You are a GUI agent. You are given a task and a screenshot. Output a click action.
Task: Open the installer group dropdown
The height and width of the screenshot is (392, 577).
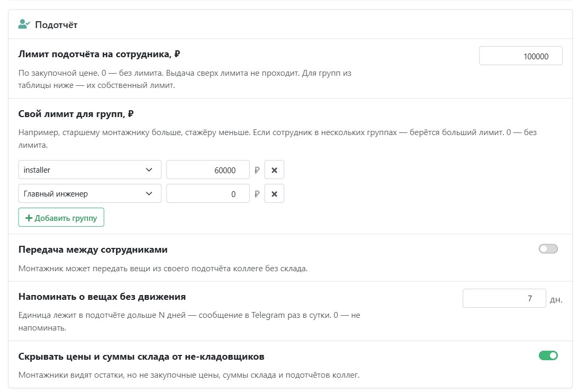coord(90,170)
